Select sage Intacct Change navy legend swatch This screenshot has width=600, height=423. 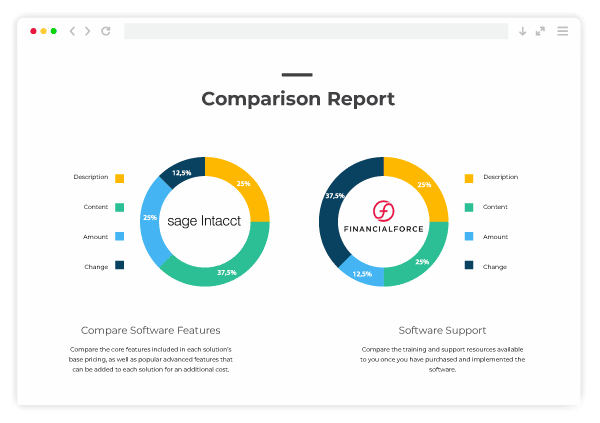pyautogui.click(x=120, y=265)
